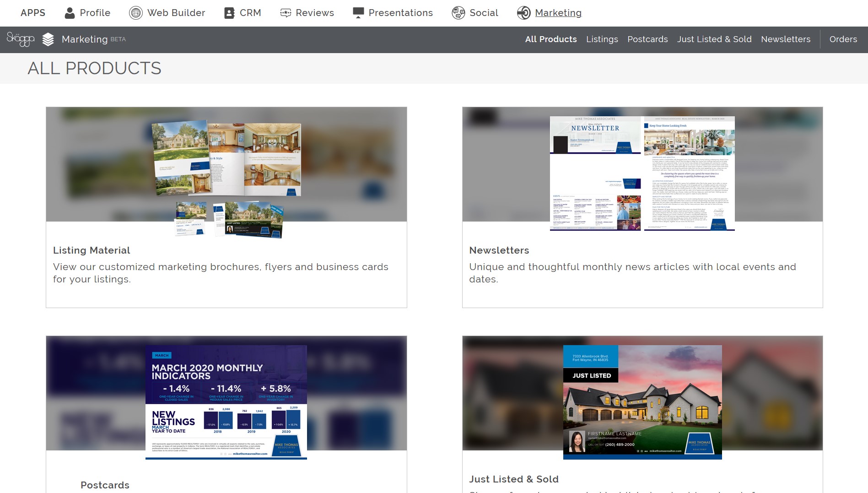Click the Newsletters card title
Image resolution: width=868 pixels, height=493 pixels.
click(499, 250)
